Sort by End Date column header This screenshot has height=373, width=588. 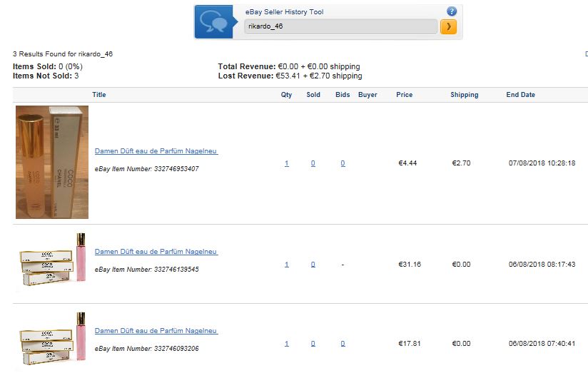520,94
